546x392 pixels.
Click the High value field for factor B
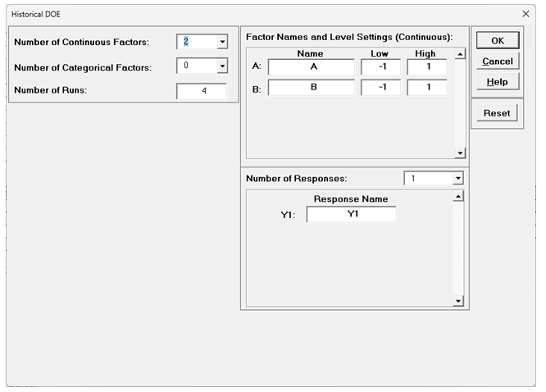click(426, 88)
